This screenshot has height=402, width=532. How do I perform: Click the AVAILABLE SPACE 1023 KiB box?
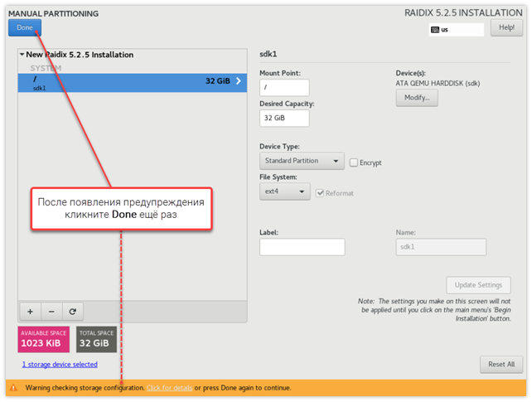44,339
